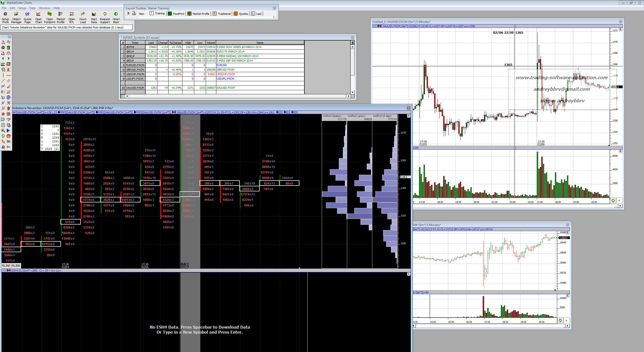Viewport: 644px width, 352px height.
Task: Toggle autoscale A on XAUUSD 5-minute chart
Action: pos(620,30)
